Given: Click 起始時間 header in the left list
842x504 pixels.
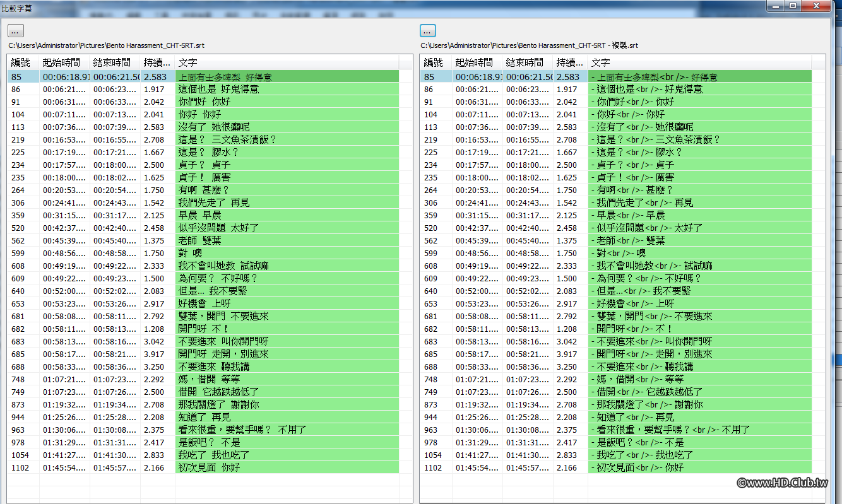Looking at the screenshot, I should click(64, 62).
